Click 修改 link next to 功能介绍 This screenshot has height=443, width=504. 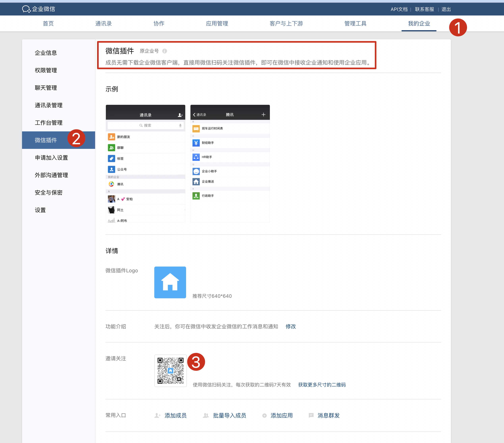point(291,326)
